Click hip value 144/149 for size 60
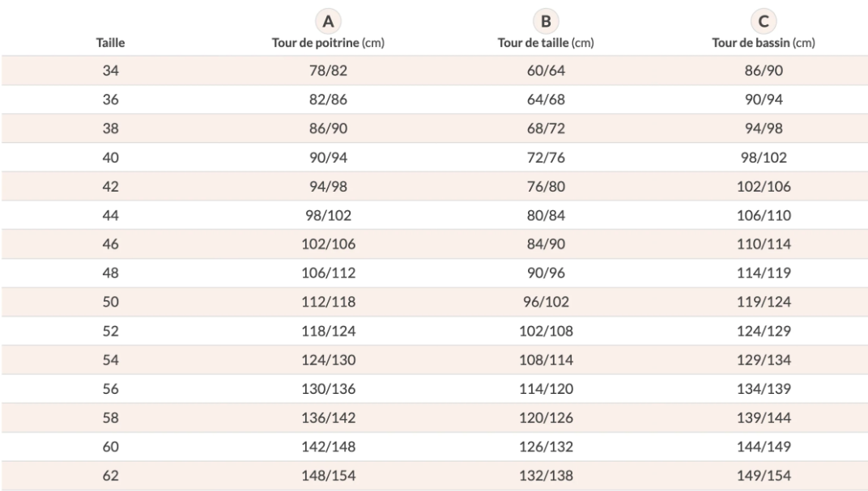 pos(762,447)
